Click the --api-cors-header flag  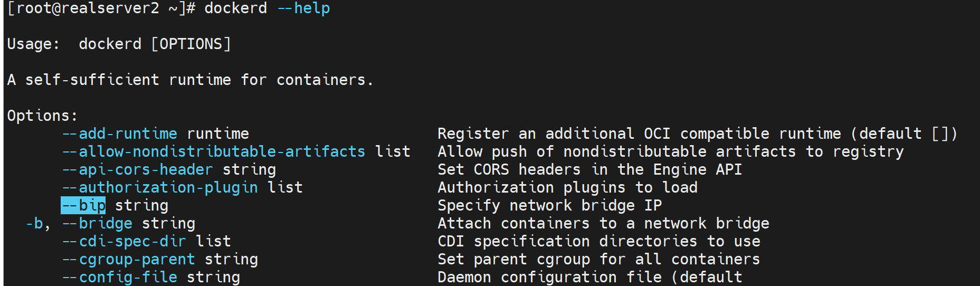(x=138, y=169)
